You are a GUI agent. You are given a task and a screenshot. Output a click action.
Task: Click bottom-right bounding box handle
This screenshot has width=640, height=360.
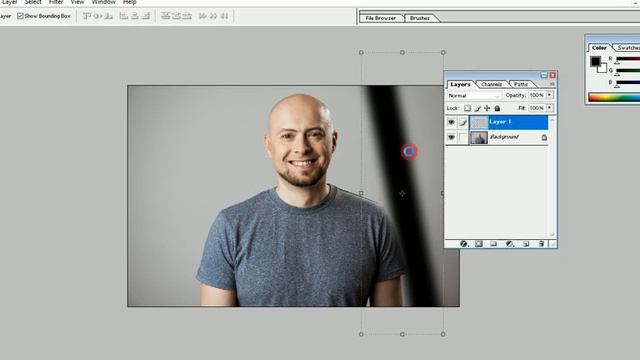(443, 334)
